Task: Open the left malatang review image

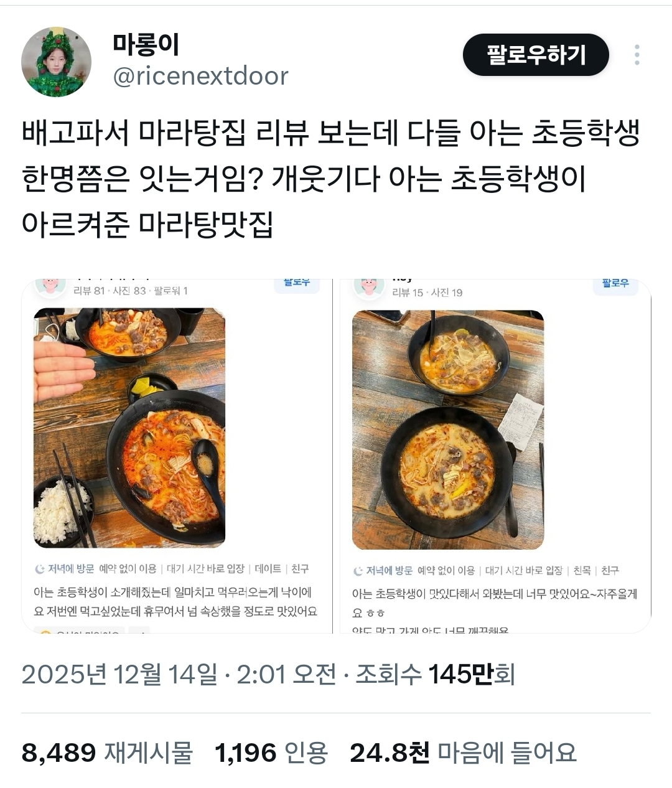Action: point(129,428)
